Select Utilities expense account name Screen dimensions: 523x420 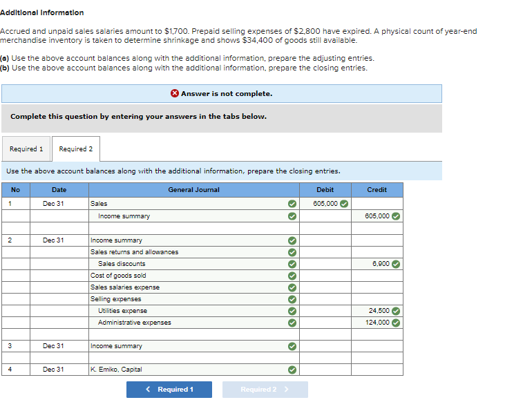(122, 311)
